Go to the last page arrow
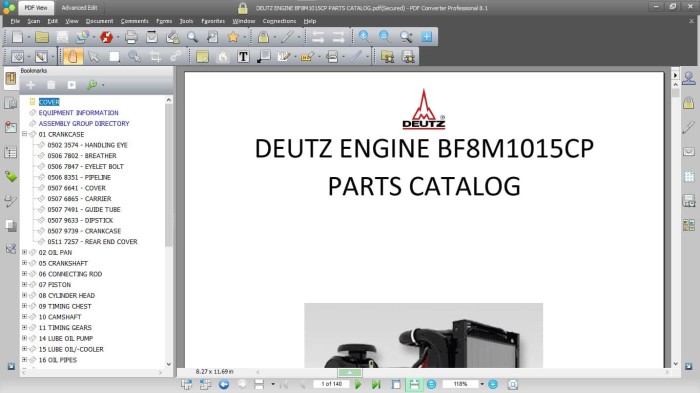The height and width of the screenshot is (393, 700). (376, 384)
